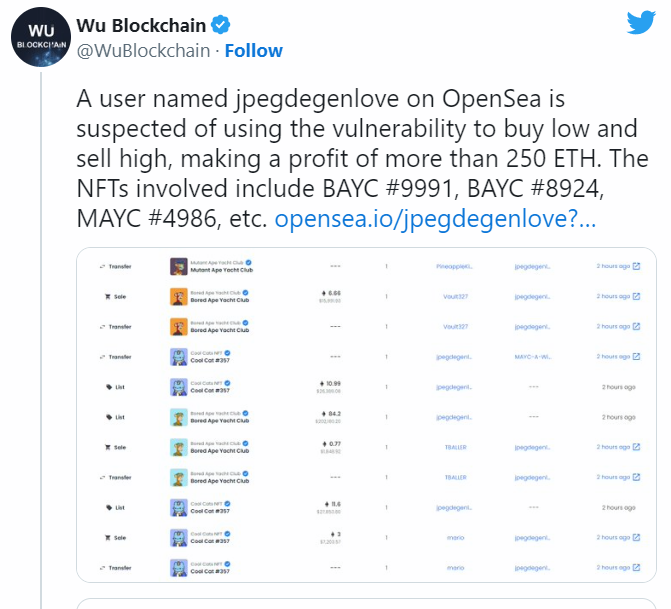Open external link icon on Mutant Ape transfer row
Screen dimensions: 671x609
tap(637, 267)
